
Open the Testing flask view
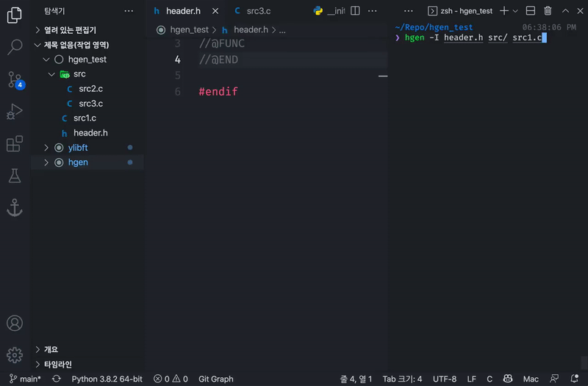click(14, 176)
